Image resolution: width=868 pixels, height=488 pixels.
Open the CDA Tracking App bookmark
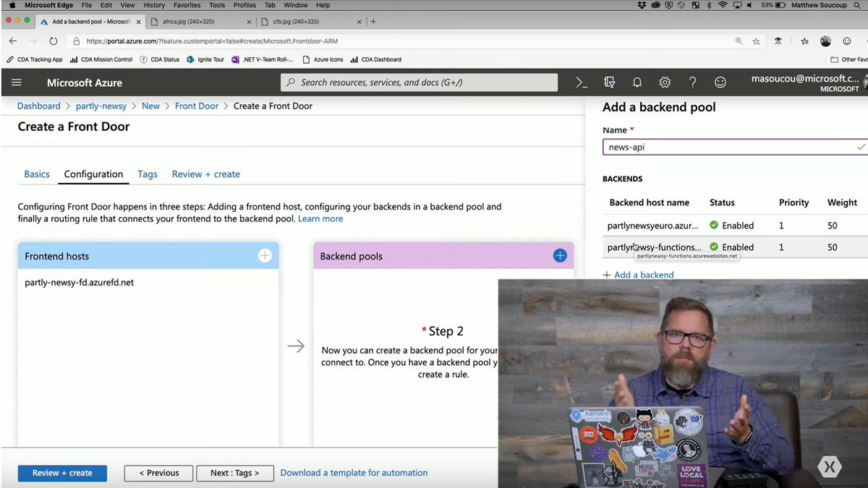tap(34, 59)
